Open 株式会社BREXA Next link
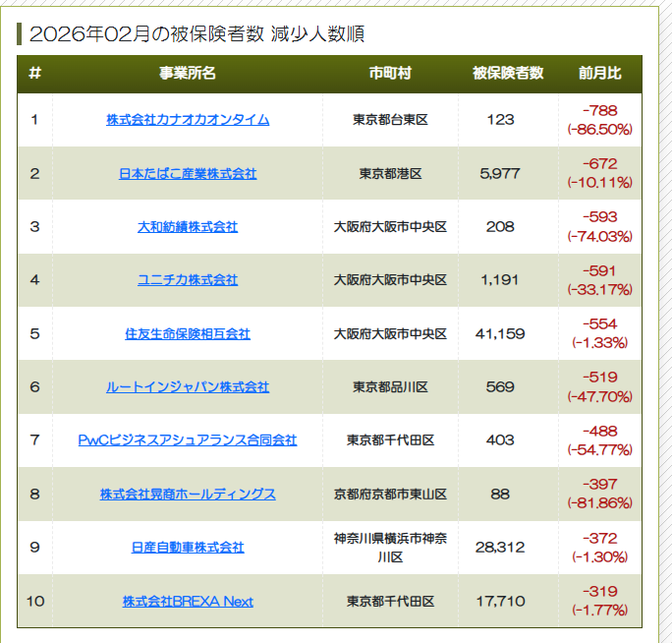This screenshot has width=672, height=643. click(x=188, y=602)
